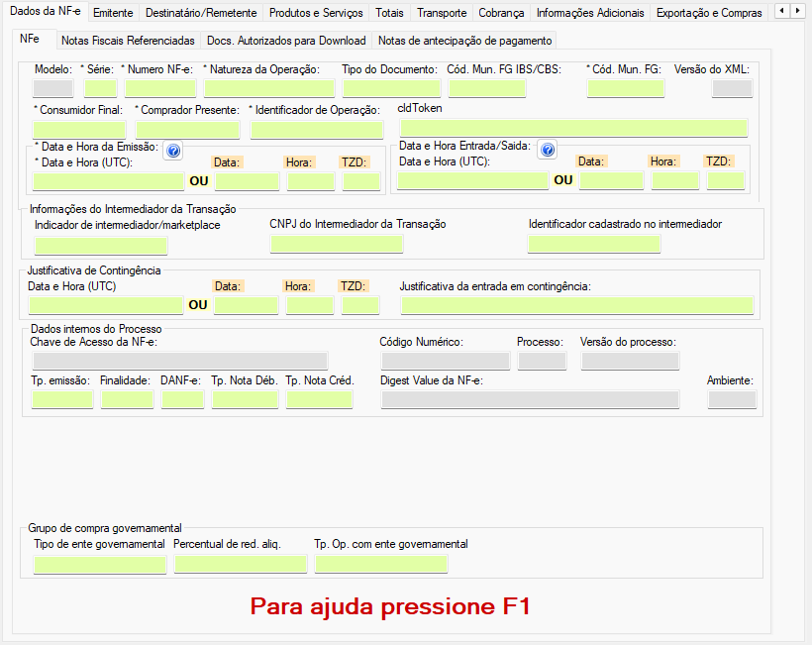
Task: Open Indicador de intermediador/marketplace field
Action: tap(101, 246)
